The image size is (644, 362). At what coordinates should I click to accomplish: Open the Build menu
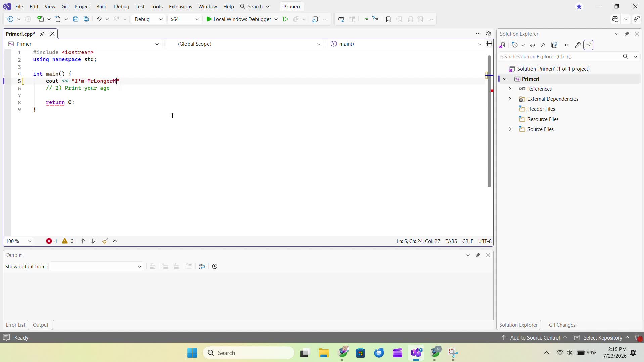102,7
